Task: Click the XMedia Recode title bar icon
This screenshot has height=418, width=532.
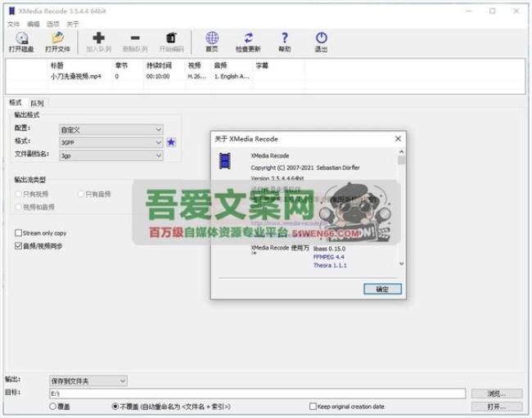Action: 12,11
